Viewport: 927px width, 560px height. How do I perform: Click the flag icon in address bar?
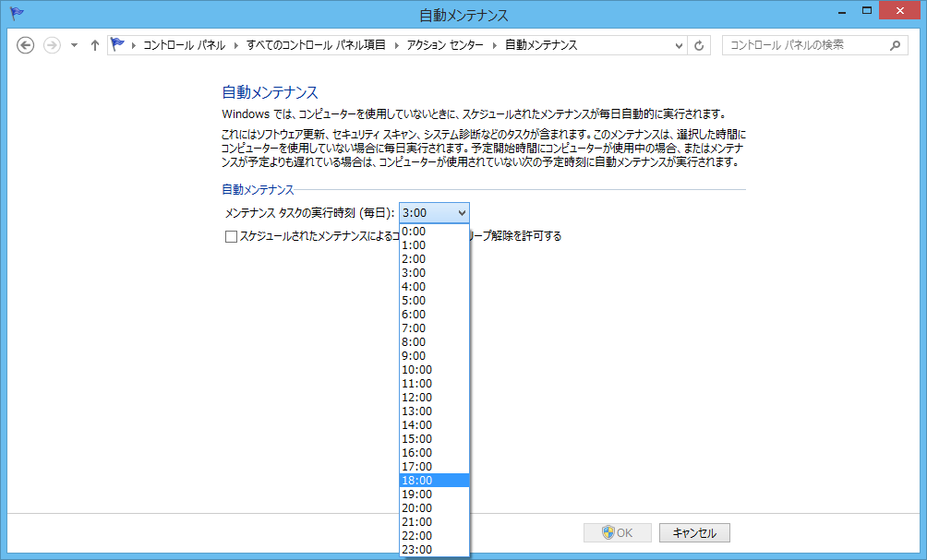pyautogui.click(x=117, y=45)
